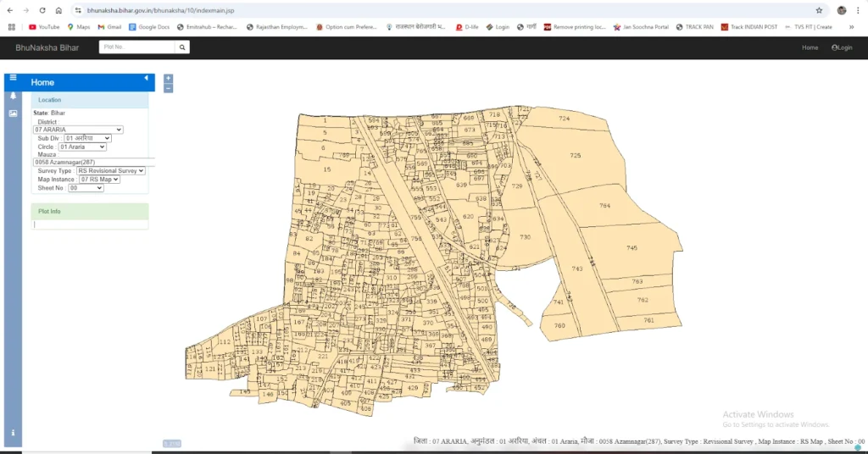Select plot 15 on the map
Viewport: 868px width, 454px height.
click(x=327, y=169)
